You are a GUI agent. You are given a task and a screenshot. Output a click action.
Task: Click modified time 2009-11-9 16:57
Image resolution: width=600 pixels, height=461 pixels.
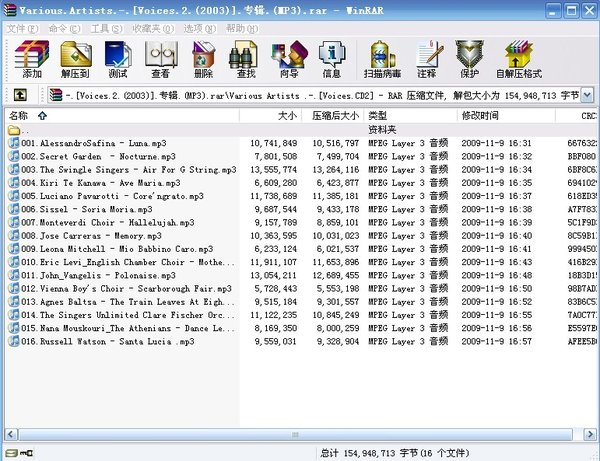tap(497, 341)
